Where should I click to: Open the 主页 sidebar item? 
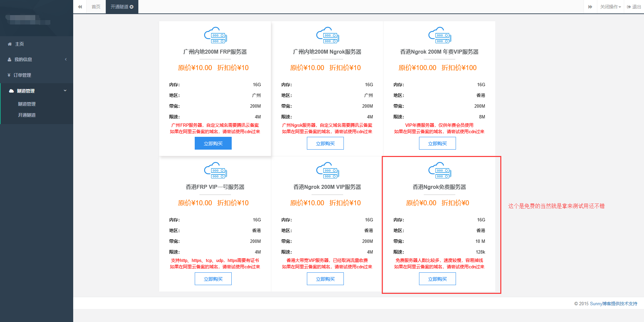coord(37,44)
